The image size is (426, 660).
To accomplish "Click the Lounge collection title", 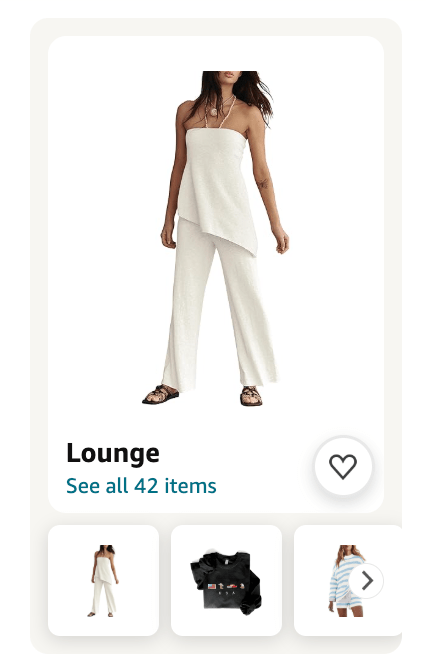I will tap(113, 453).
